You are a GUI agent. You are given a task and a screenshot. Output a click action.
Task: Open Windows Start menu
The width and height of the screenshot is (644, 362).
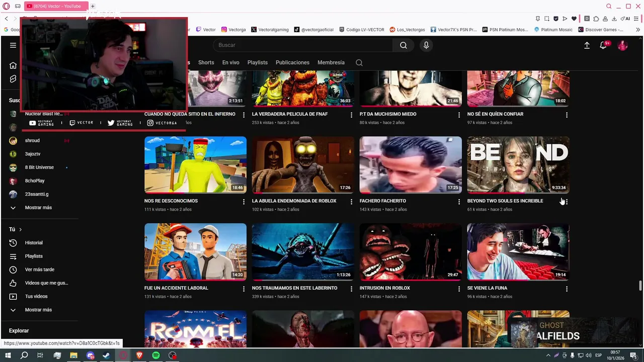[8, 355]
